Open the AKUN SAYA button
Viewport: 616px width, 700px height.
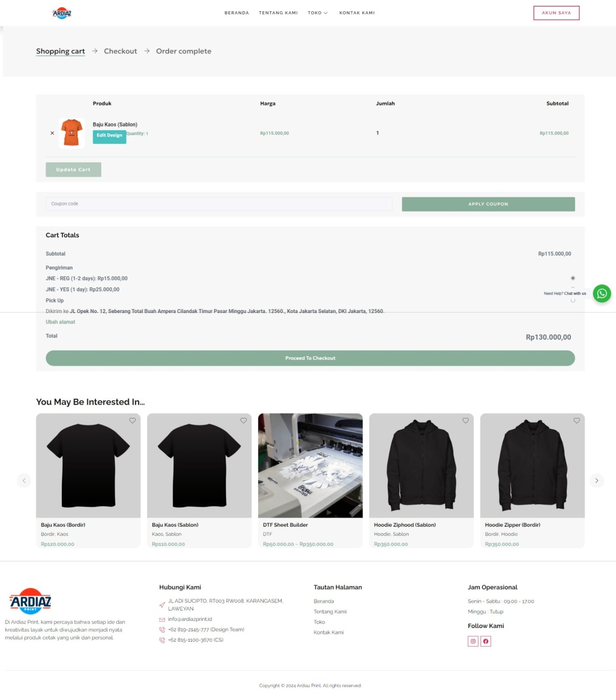click(556, 13)
